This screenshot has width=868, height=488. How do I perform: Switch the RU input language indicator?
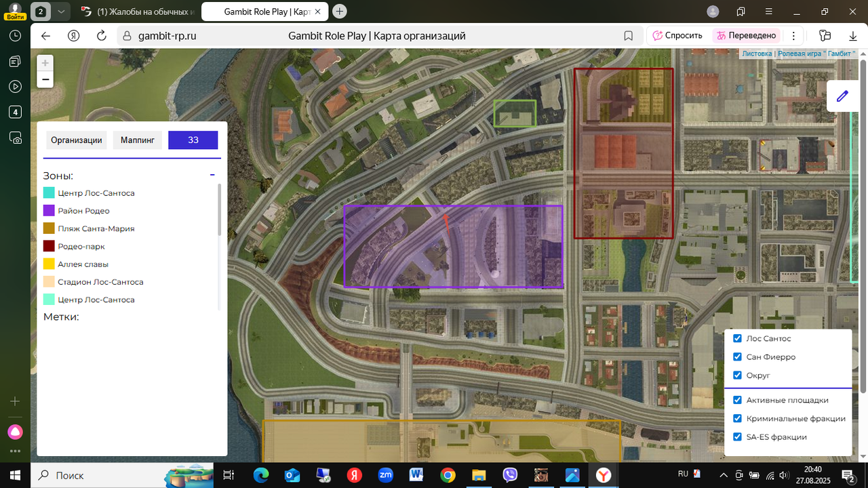point(684,473)
